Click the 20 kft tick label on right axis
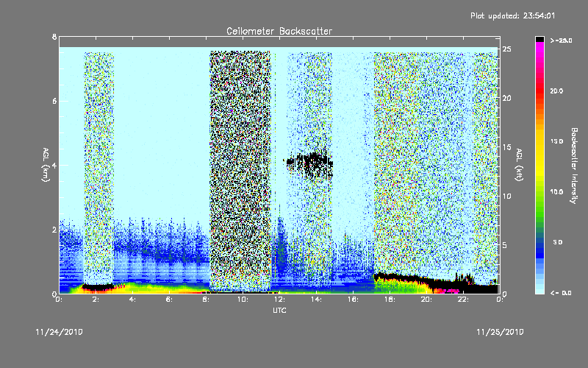Viewport: 588px width, 368px height. [506, 98]
